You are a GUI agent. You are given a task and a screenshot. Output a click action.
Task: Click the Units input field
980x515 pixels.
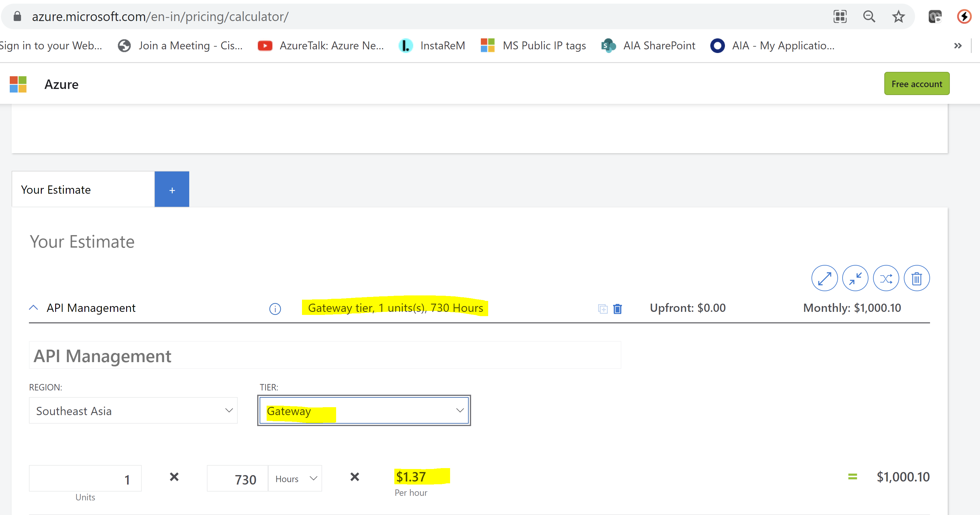[x=85, y=478]
